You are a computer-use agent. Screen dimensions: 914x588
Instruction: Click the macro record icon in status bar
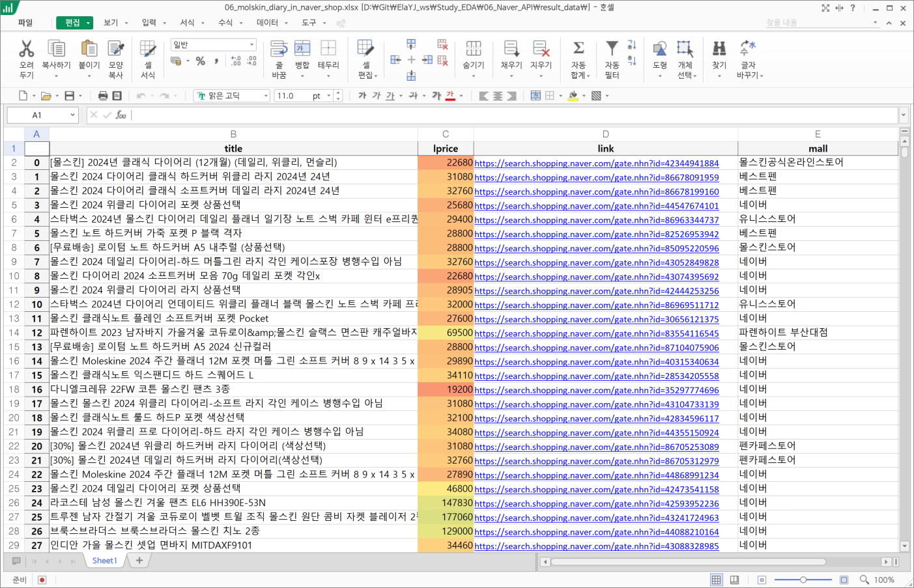tap(42, 580)
